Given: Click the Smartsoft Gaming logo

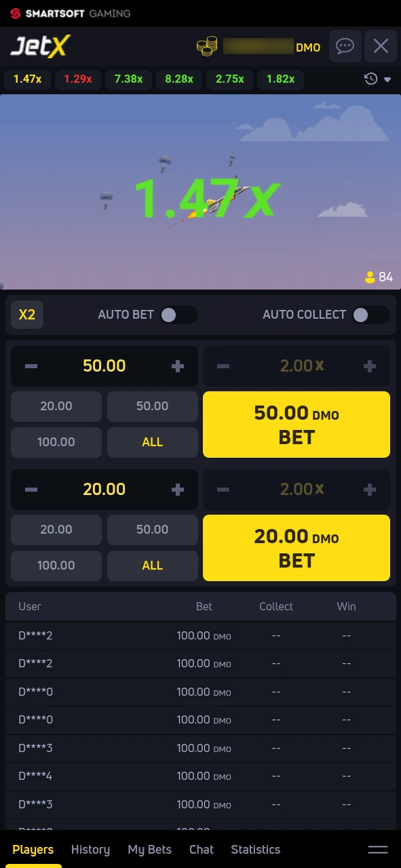Looking at the screenshot, I should click(68, 13).
